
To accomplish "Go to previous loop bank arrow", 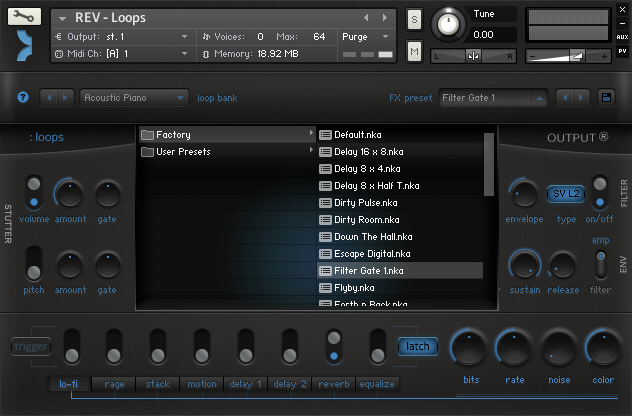I will [49, 98].
